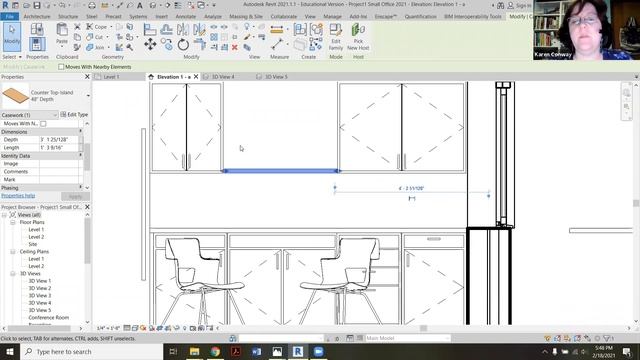
Task: Collapse the Dimensions property group
Action: click(x=80, y=131)
